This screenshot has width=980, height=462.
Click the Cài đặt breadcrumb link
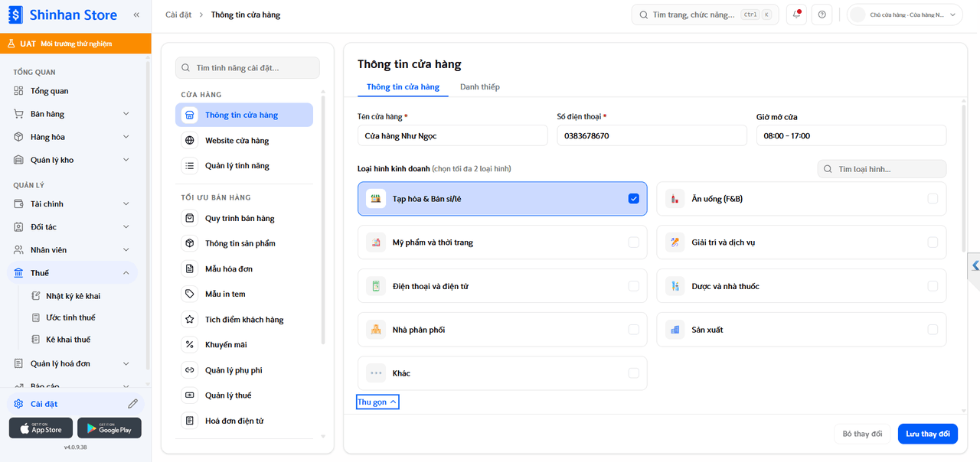coord(178,15)
